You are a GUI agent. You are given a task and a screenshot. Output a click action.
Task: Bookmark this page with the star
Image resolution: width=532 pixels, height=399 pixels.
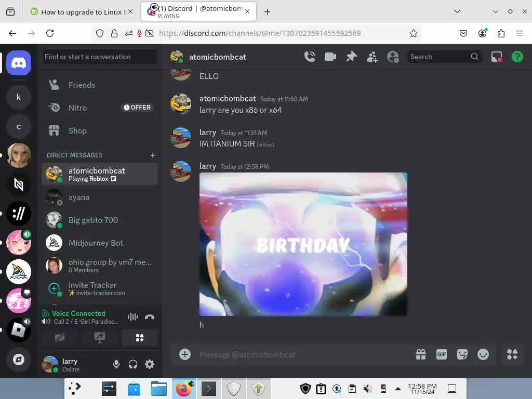click(413, 33)
